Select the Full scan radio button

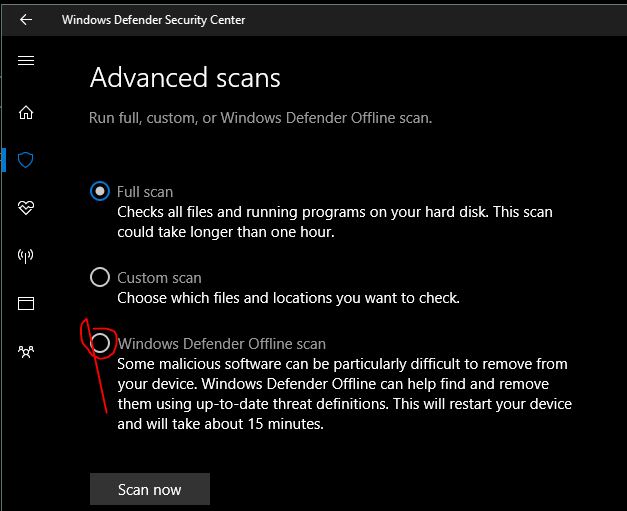click(100, 191)
